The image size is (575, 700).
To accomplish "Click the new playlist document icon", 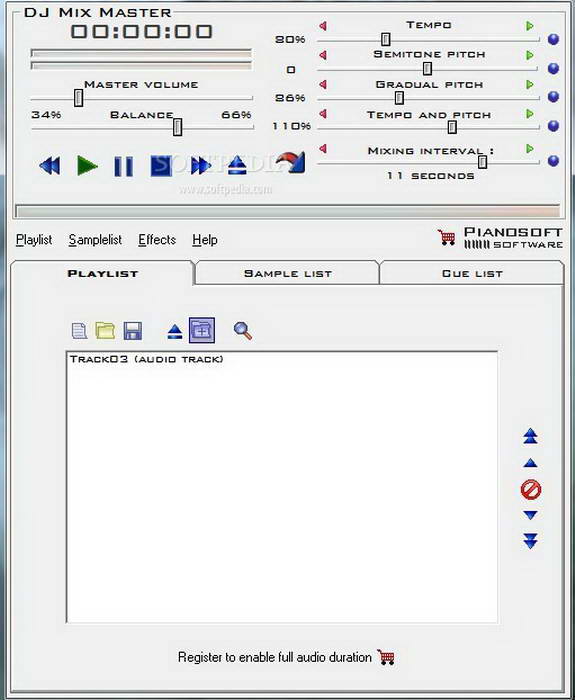I will pos(79,331).
